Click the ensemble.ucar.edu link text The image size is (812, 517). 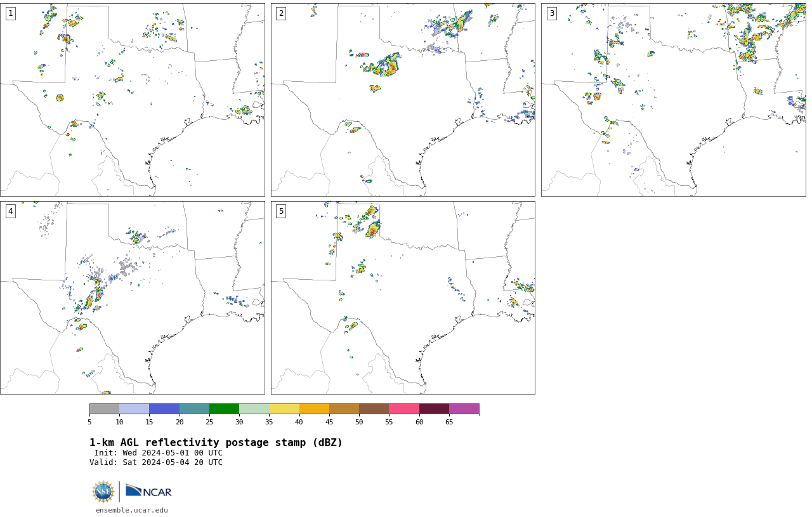coord(132,510)
